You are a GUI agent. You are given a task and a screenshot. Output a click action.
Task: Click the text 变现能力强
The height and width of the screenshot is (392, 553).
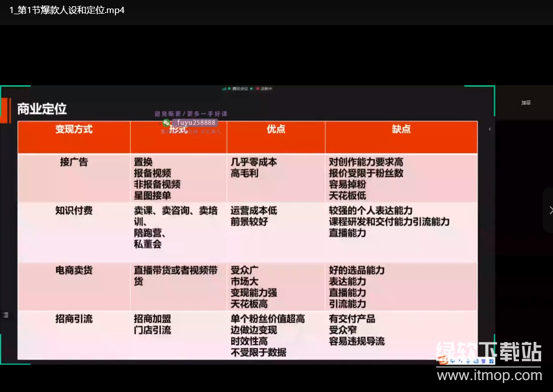[253, 293]
